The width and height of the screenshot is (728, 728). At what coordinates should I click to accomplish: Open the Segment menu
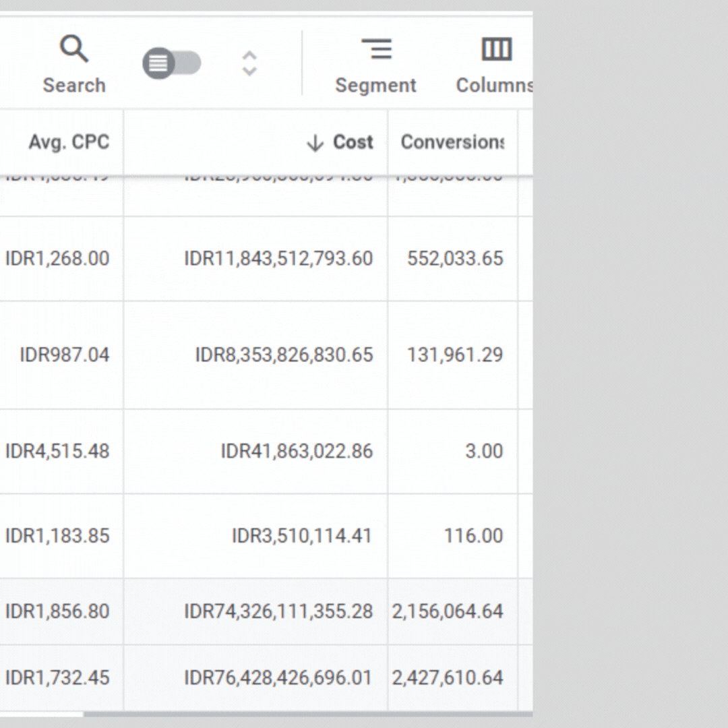coord(375,65)
